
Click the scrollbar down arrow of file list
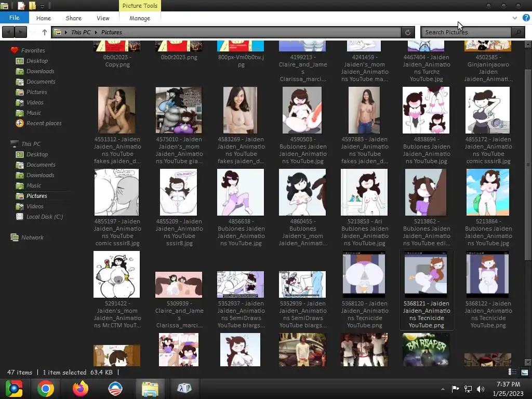point(528,362)
